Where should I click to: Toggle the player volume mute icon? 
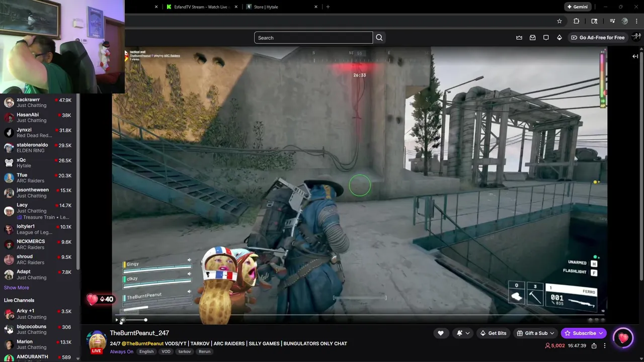(122, 320)
